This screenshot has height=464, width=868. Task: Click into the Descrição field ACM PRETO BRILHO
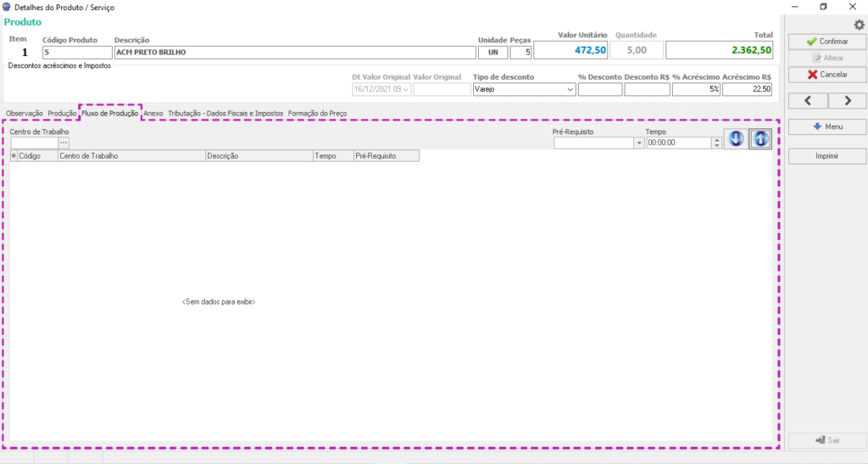tap(293, 52)
